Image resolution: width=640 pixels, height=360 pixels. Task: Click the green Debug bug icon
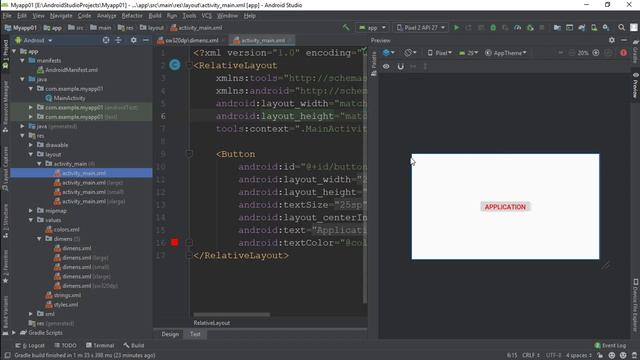click(x=493, y=28)
